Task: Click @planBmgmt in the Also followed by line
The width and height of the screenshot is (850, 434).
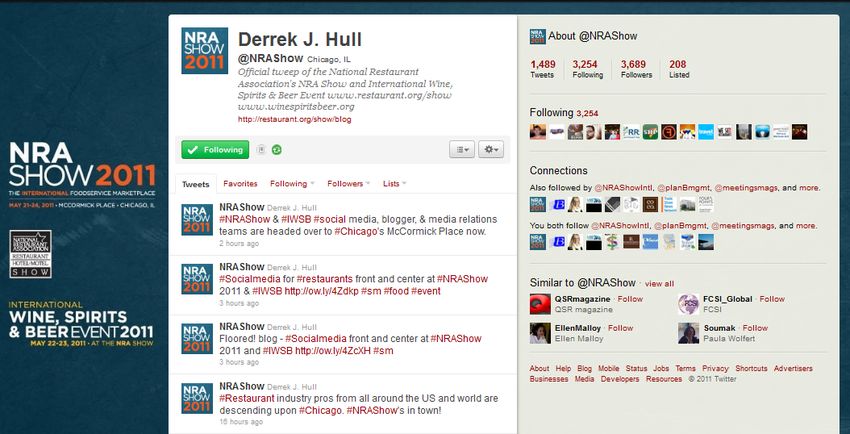Action: pos(683,188)
